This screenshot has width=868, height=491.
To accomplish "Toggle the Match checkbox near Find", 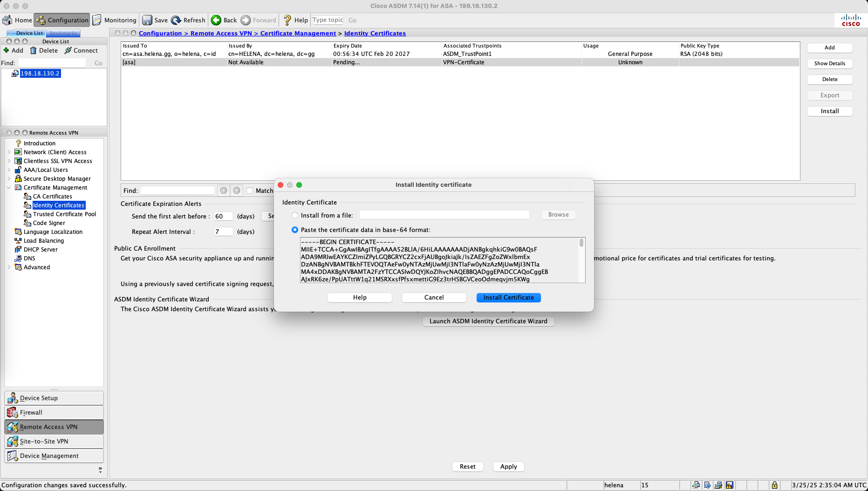I will (250, 191).
